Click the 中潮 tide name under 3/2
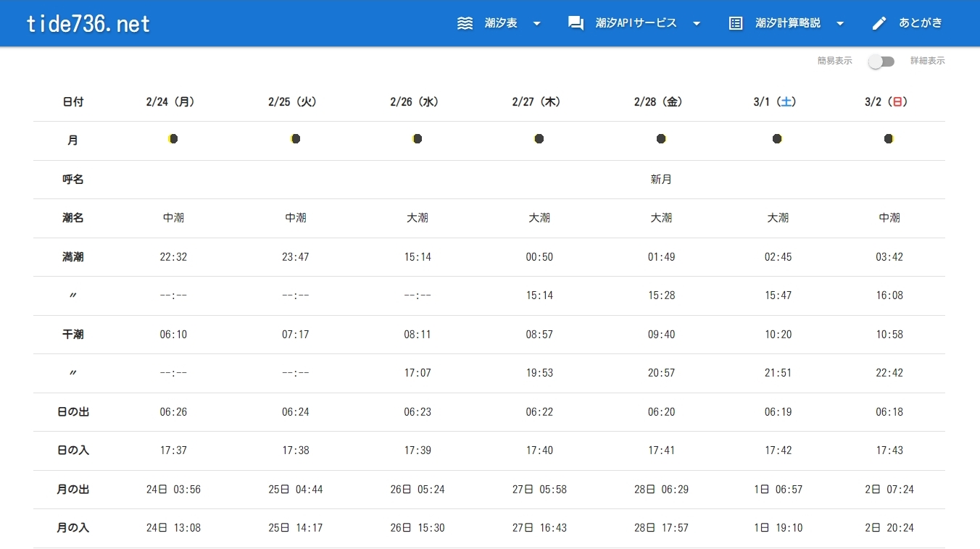 click(889, 218)
